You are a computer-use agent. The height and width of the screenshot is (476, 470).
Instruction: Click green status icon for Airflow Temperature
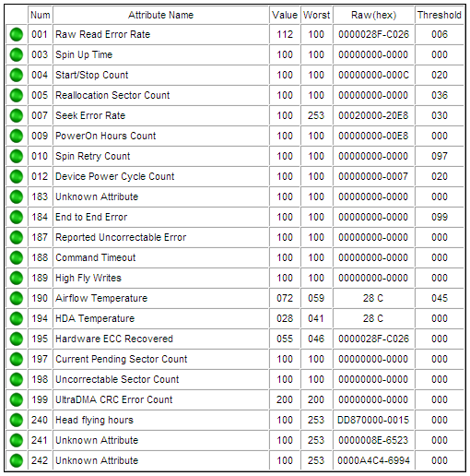click(x=17, y=298)
